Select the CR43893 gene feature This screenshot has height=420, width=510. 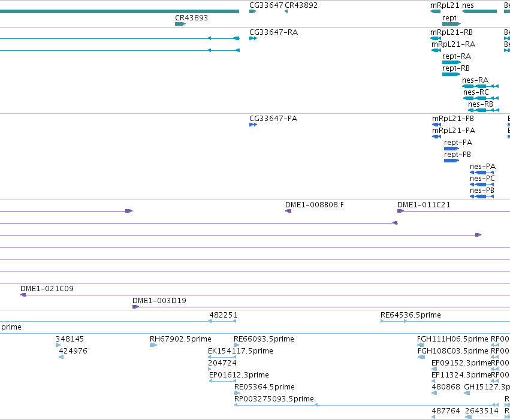point(180,24)
